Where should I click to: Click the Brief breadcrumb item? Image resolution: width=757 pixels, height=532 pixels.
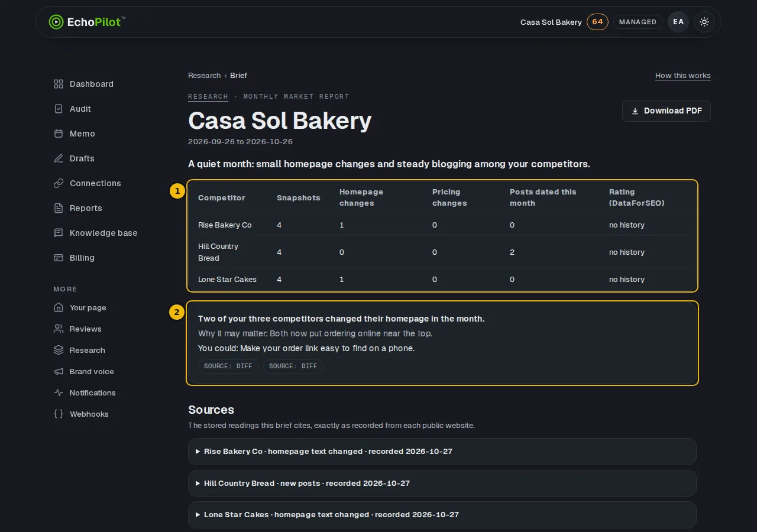(238, 76)
